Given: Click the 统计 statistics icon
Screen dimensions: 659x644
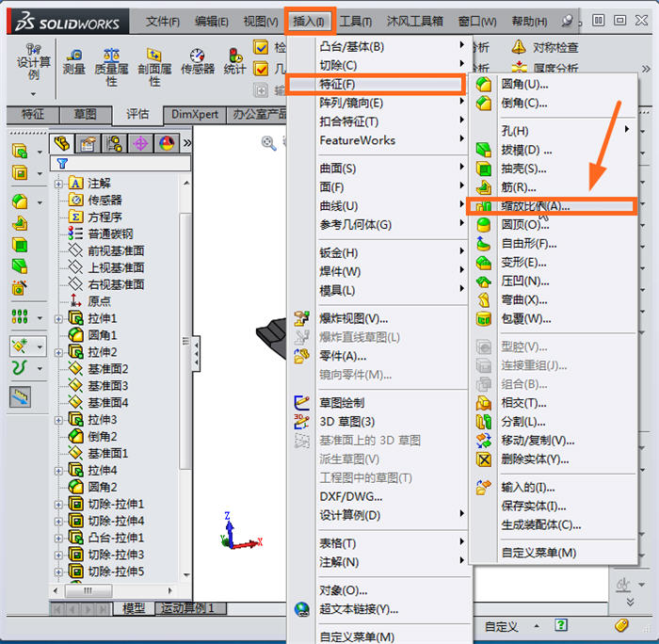Looking at the screenshot, I should [235, 61].
